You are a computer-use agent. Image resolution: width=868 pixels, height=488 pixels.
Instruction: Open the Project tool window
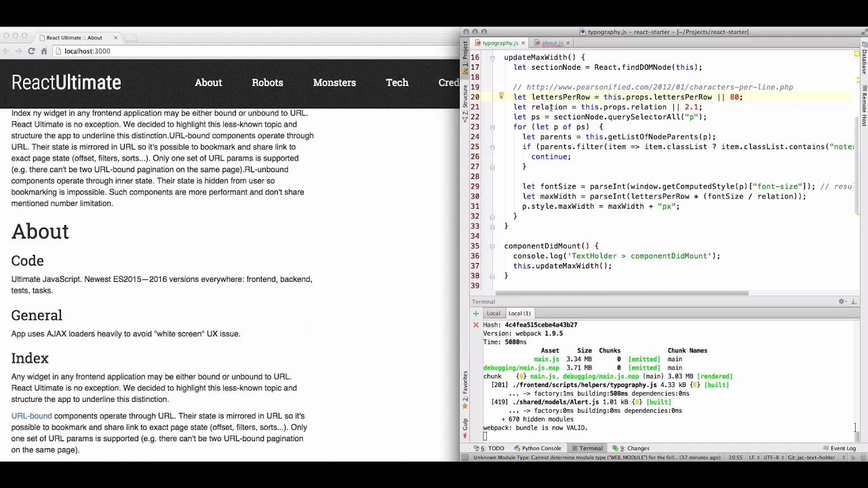click(x=465, y=58)
